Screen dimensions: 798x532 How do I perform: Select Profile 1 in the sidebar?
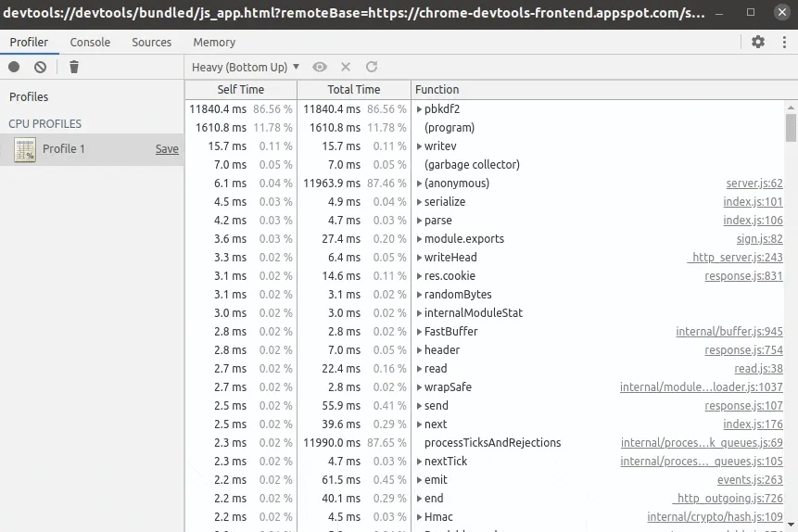pyautogui.click(x=63, y=149)
